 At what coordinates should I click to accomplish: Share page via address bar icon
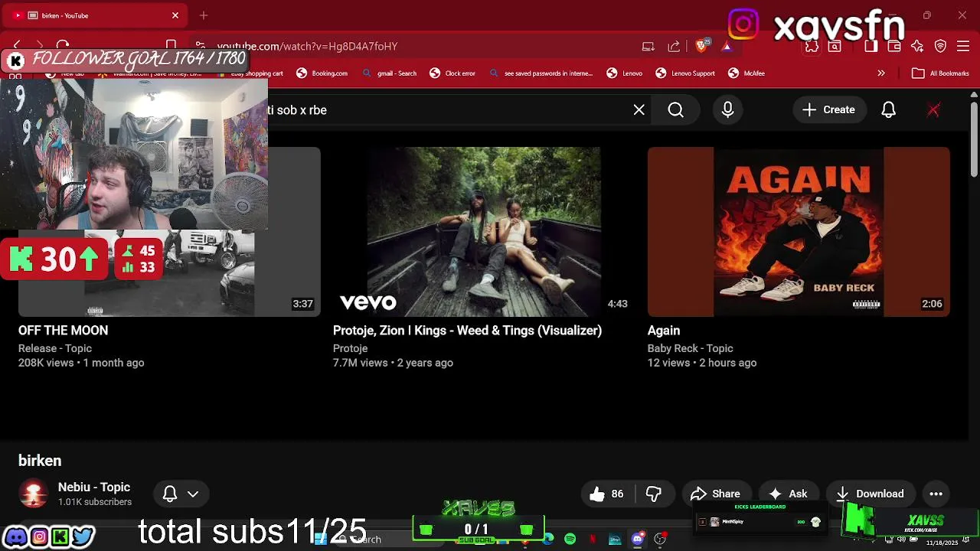coord(674,47)
